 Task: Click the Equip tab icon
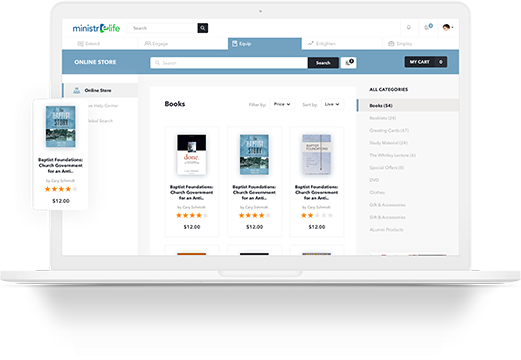click(235, 43)
